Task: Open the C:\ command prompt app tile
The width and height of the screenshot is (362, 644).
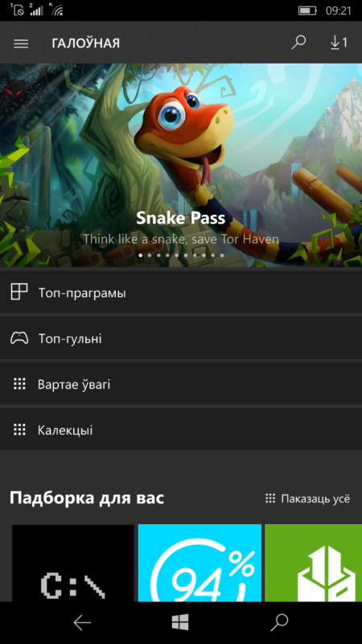Action: click(x=73, y=563)
